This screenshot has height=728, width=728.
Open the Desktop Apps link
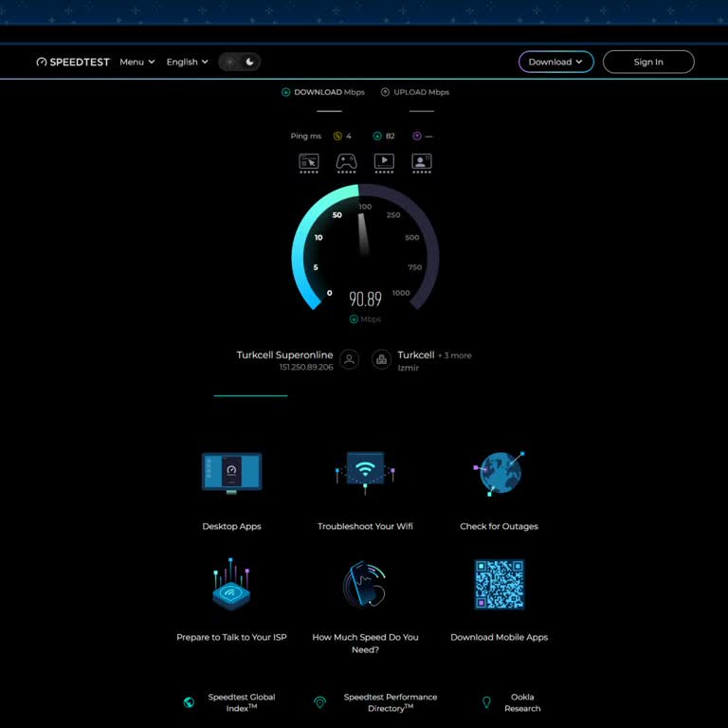tap(231, 526)
